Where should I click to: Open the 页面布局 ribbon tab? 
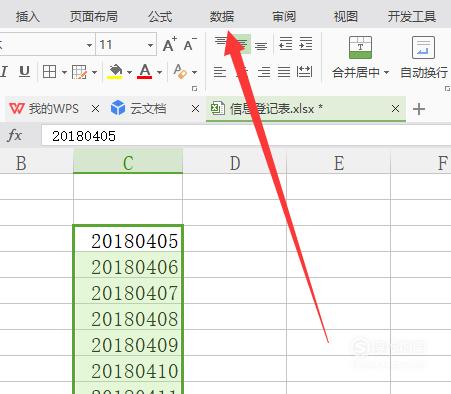pos(94,16)
